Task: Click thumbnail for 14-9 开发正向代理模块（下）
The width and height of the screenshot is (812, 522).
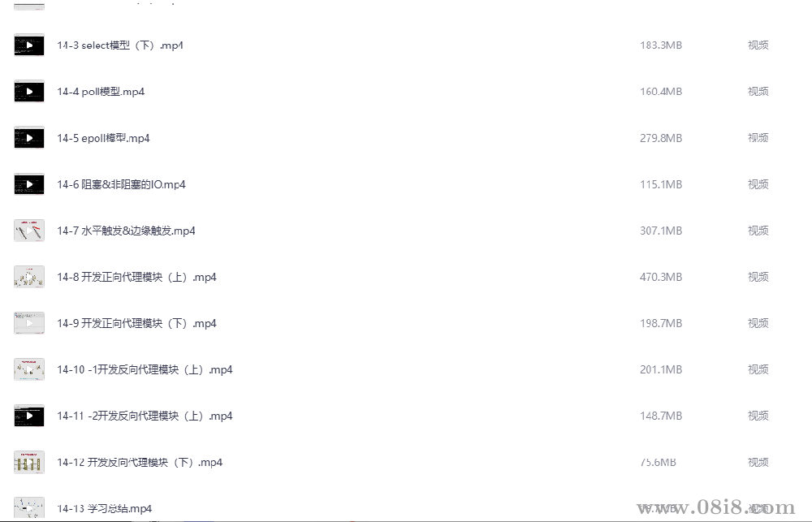Action: pos(29,323)
